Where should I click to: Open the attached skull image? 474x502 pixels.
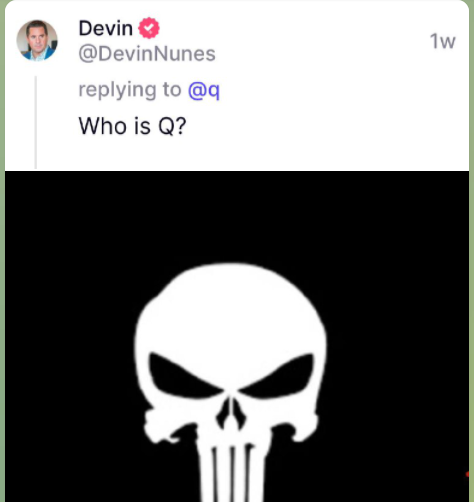237,336
